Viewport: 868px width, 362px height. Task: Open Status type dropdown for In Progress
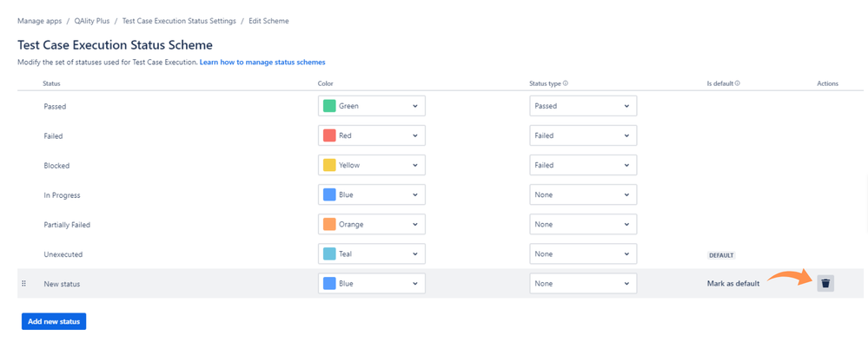pyautogui.click(x=583, y=194)
